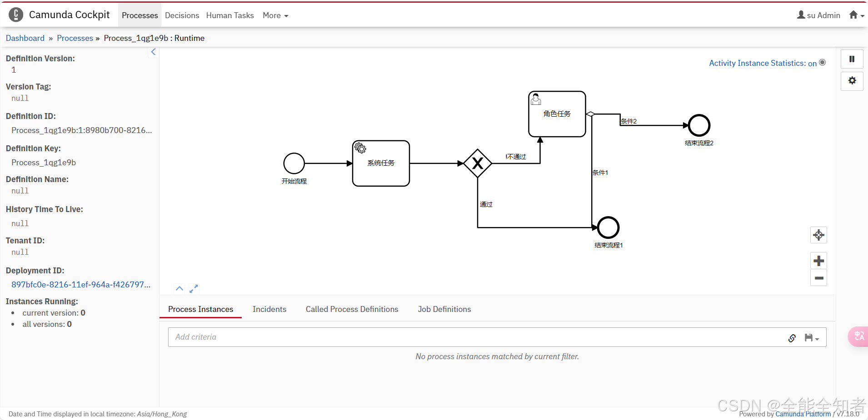Click the Definition Key Process_1qg1e9b value
The height and width of the screenshot is (420, 868).
(x=44, y=163)
